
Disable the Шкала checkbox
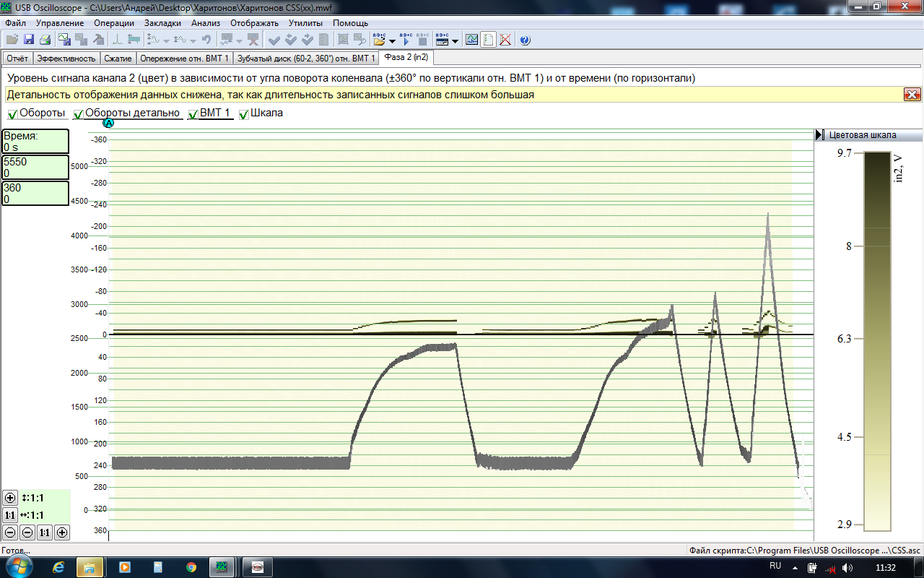tap(244, 114)
